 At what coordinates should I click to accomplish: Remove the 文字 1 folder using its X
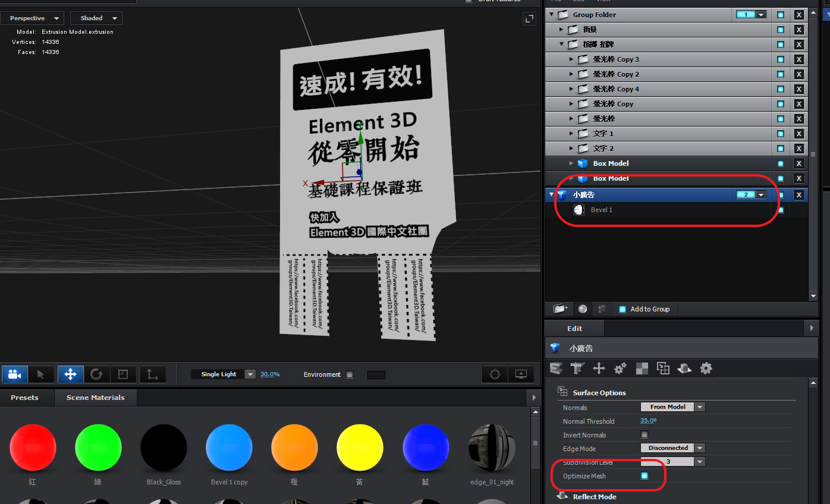(x=798, y=134)
